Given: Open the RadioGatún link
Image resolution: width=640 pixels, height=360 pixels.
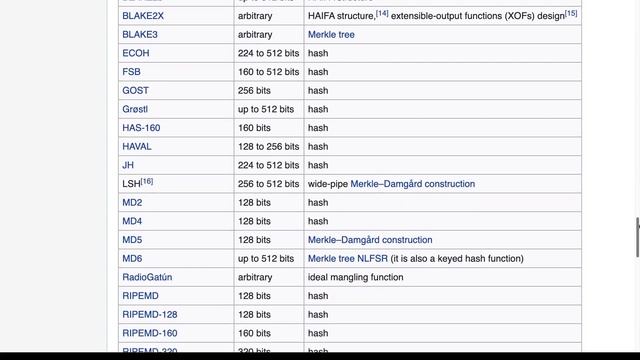Looking at the screenshot, I should (147, 277).
